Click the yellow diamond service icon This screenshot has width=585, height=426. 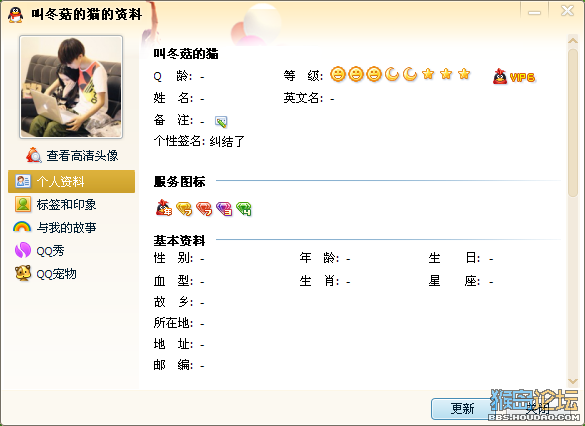pos(184,209)
